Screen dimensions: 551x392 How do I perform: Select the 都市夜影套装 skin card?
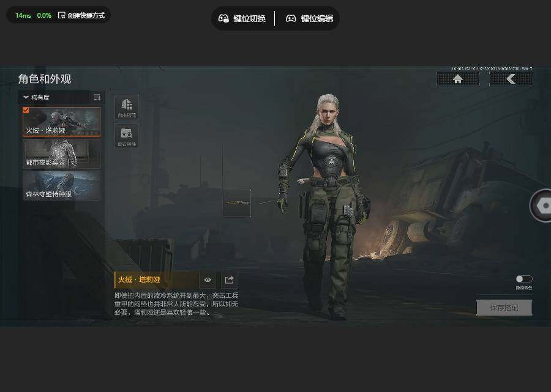point(61,153)
